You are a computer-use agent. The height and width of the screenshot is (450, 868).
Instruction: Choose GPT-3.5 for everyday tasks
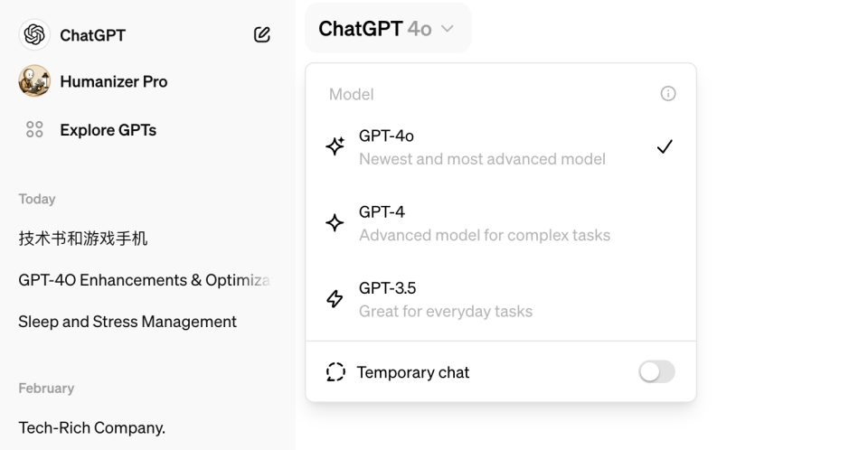click(x=445, y=299)
